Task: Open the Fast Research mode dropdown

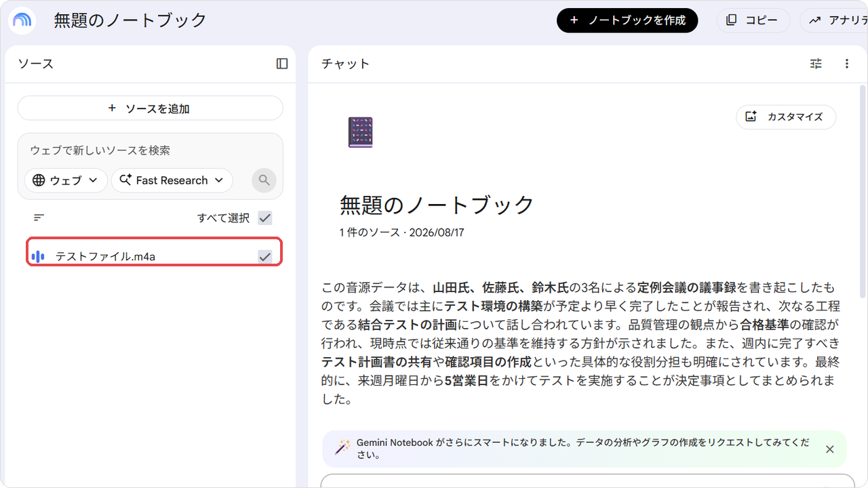Action: (x=172, y=180)
